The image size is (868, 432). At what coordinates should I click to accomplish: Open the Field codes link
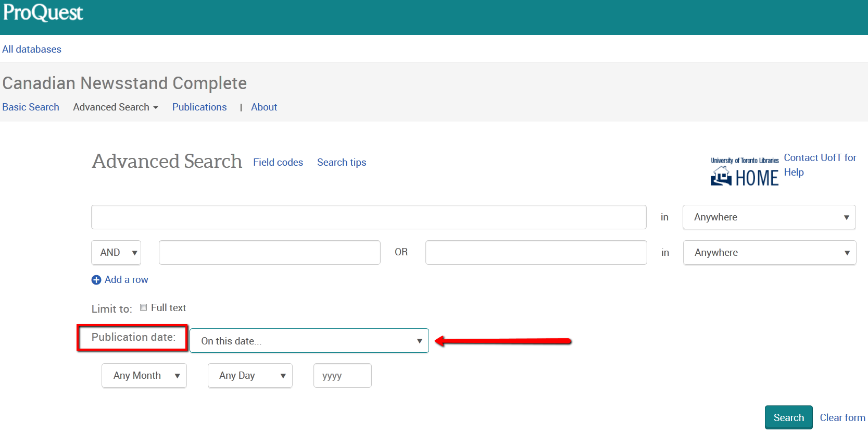(278, 162)
